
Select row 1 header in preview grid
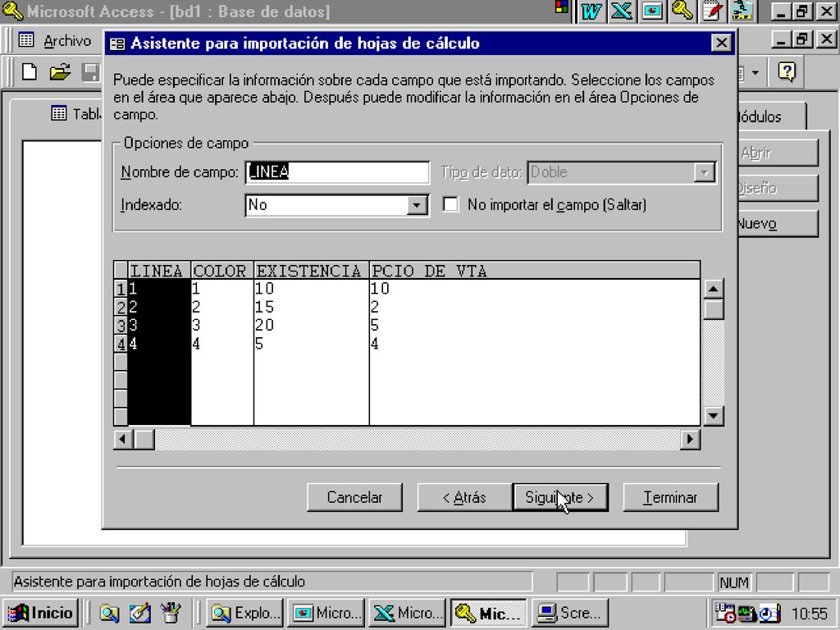click(x=121, y=289)
